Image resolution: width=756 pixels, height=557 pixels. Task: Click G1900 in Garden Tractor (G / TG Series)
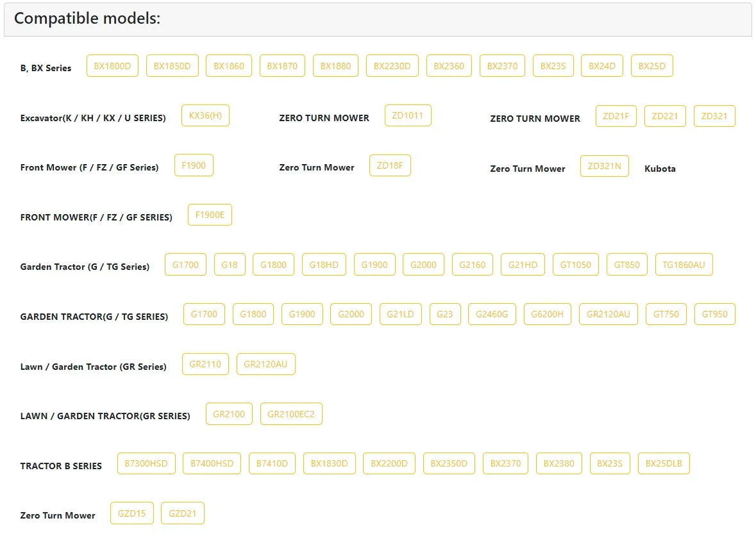[x=374, y=265]
